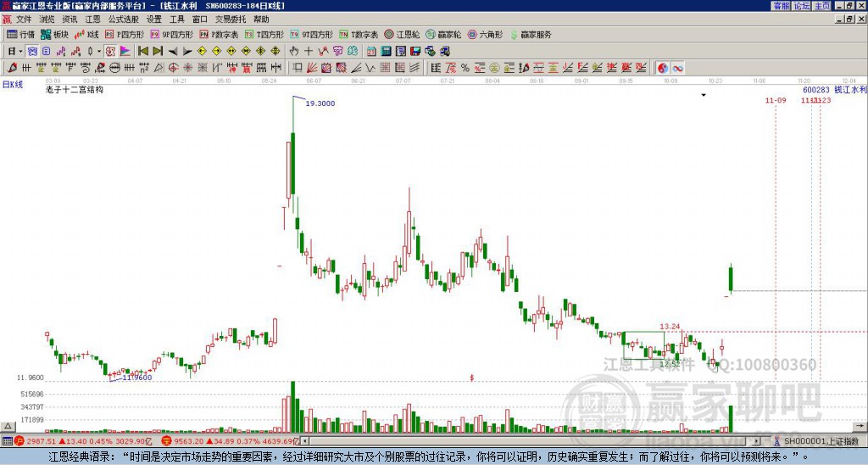This screenshot has width=868, height=465.
Task: Click the 主页 homepage button
Action: click(822, 6)
